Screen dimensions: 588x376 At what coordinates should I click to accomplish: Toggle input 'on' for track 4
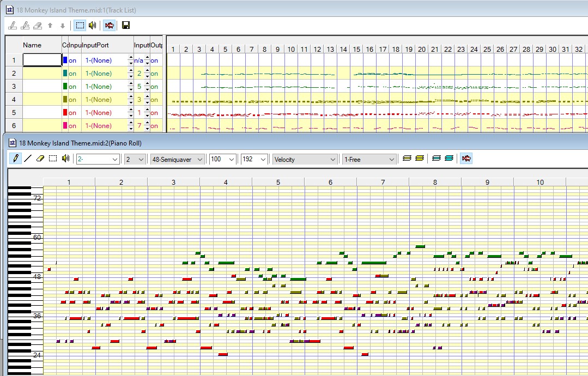coord(72,100)
